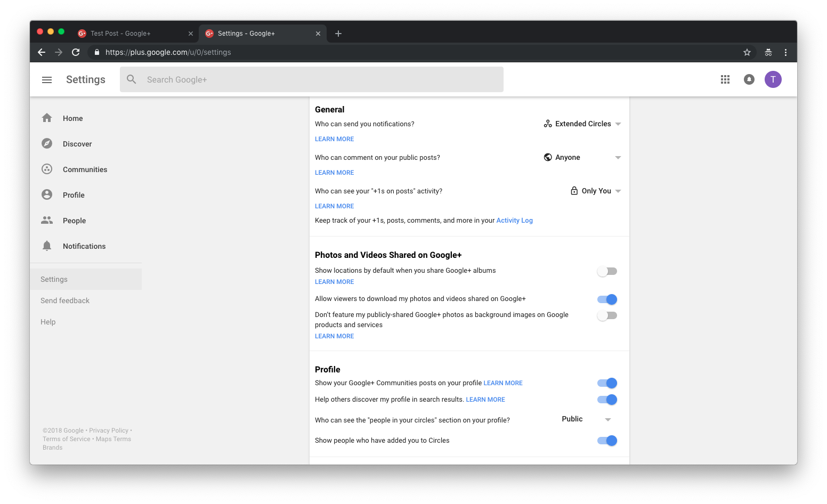Expand the Anyone comment permission dropdown
Image resolution: width=827 pixels, height=504 pixels.
tap(582, 157)
